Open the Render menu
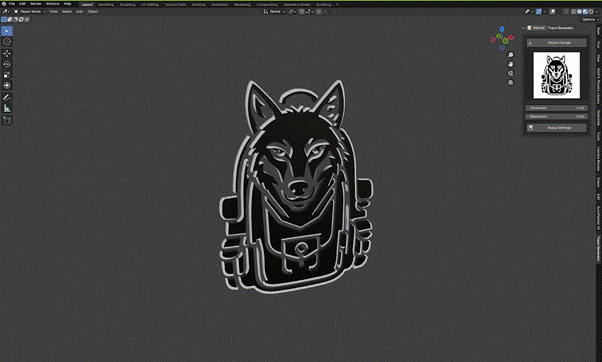Screen dimensions: 602x362 pos(36,4)
